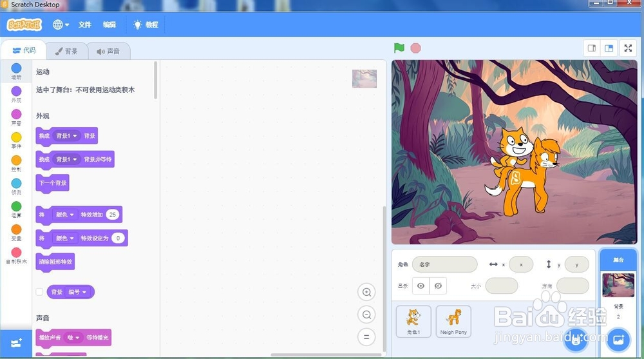Select the 事件 yellow category
The height and width of the screenshot is (359, 644).
(17, 140)
